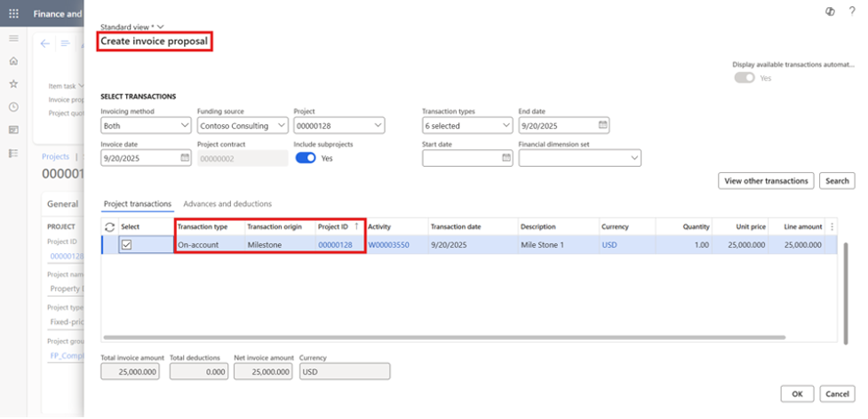Confirm with the OK button
The width and height of the screenshot is (868, 419).
[x=797, y=393]
